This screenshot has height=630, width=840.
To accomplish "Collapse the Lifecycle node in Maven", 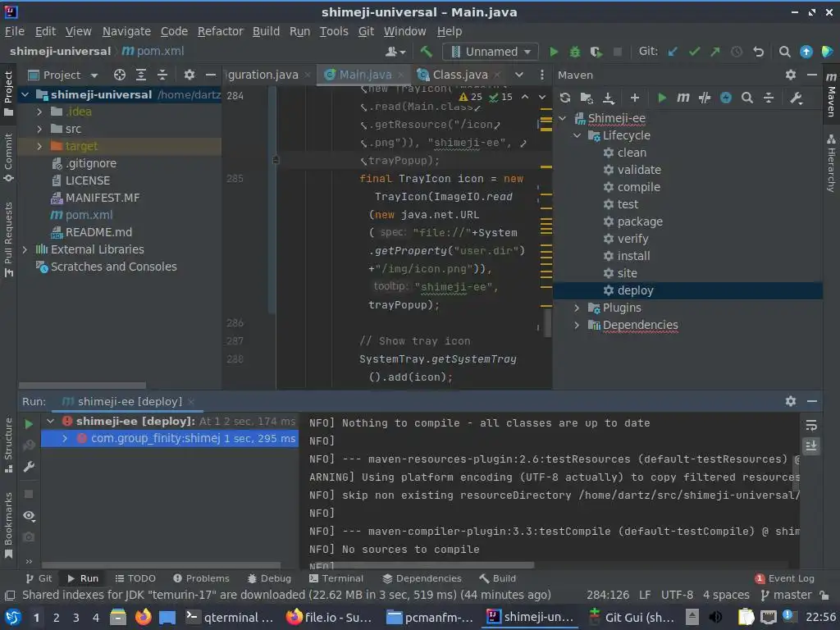I will coord(577,135).
